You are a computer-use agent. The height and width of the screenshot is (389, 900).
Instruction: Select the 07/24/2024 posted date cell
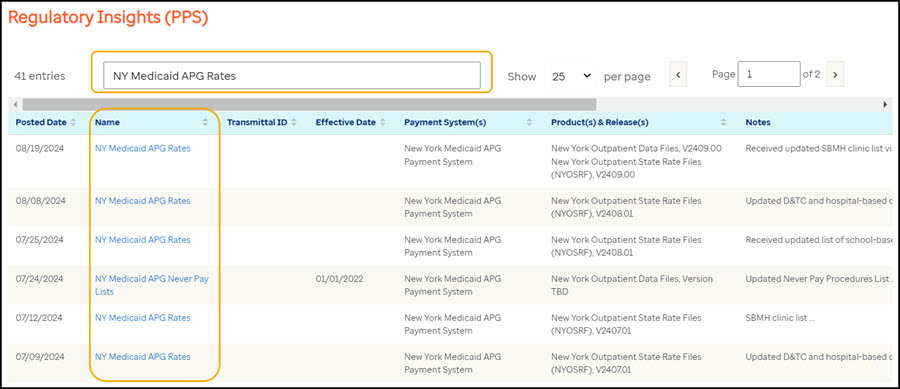tap(40, 278)
